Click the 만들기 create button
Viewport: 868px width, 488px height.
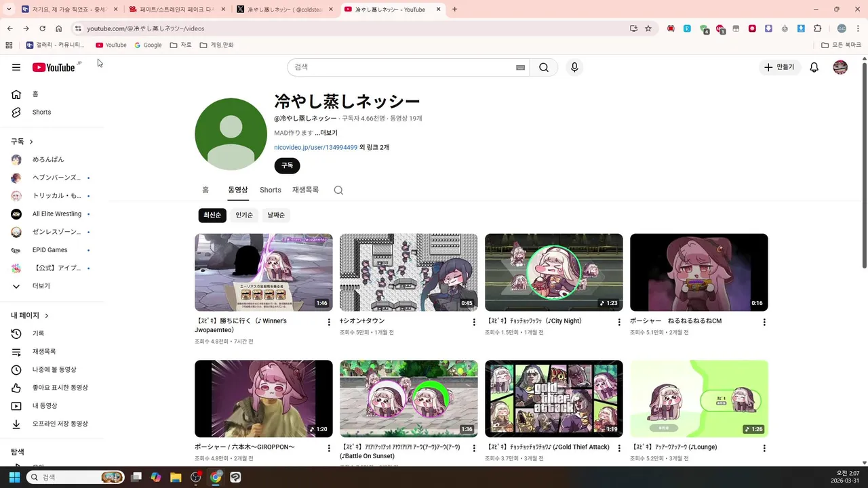[779, 67]
